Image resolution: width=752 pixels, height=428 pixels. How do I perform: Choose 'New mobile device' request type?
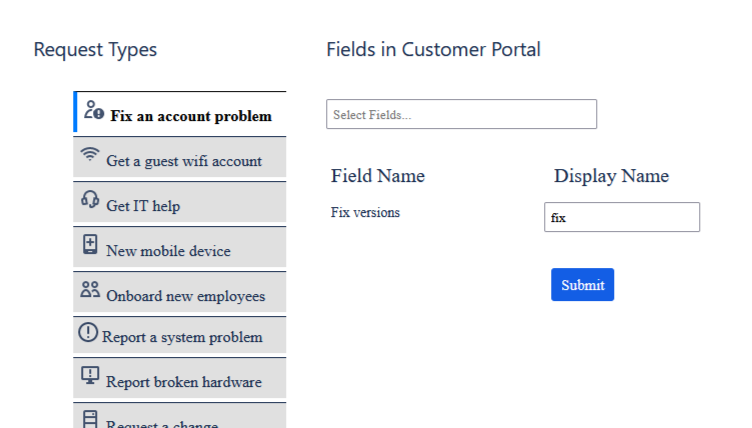(168, 251)
